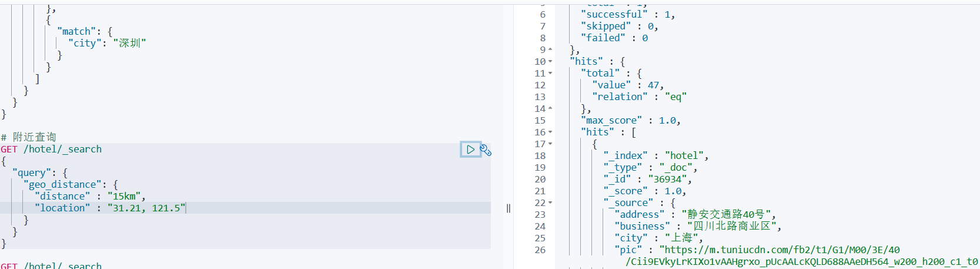
Task: Click the "15km" distance value
Action: [x=126, y=197]
